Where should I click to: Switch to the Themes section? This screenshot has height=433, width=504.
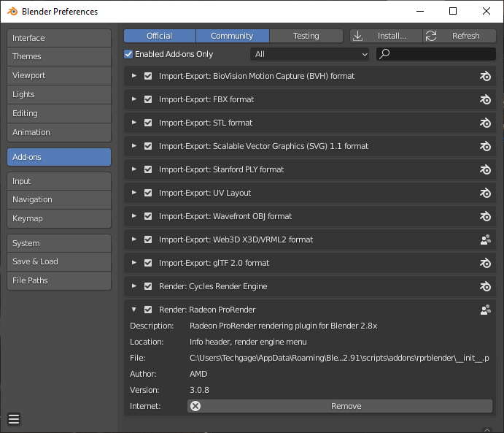click(x=59, y=56)
